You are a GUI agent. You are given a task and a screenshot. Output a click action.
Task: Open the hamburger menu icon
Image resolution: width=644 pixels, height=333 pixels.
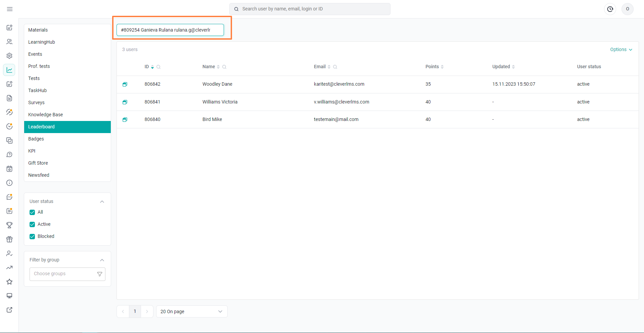pos(10,9)
